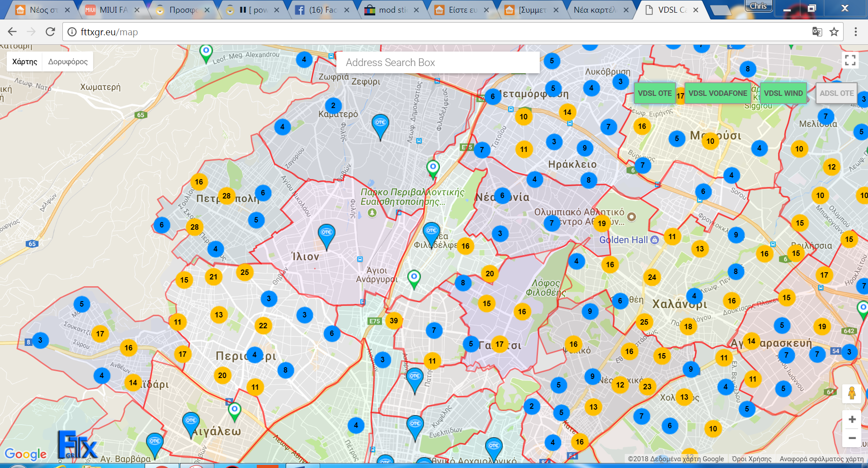The image size is (868, 468).
Task: Click the Street View pegman icon
Action: (x=852, y=393)
